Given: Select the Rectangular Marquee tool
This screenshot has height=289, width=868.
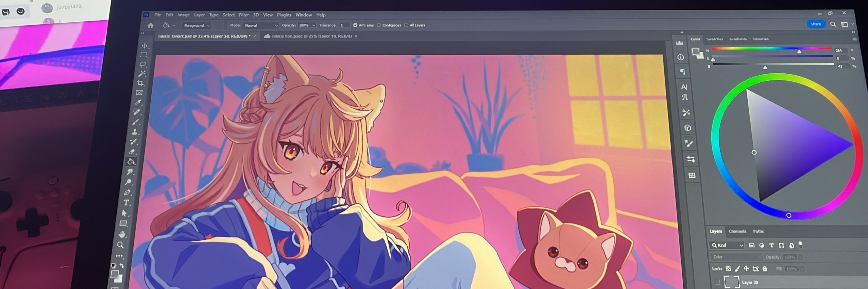Looking at the screenshot, I should pyautogui.click(x=144, y=55).
